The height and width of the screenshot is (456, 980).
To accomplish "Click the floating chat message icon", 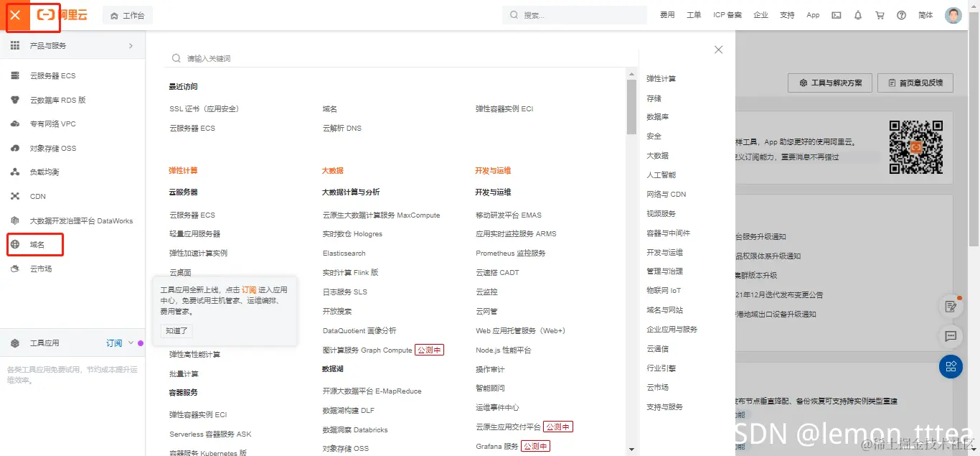I will click(x=951, y=337).
